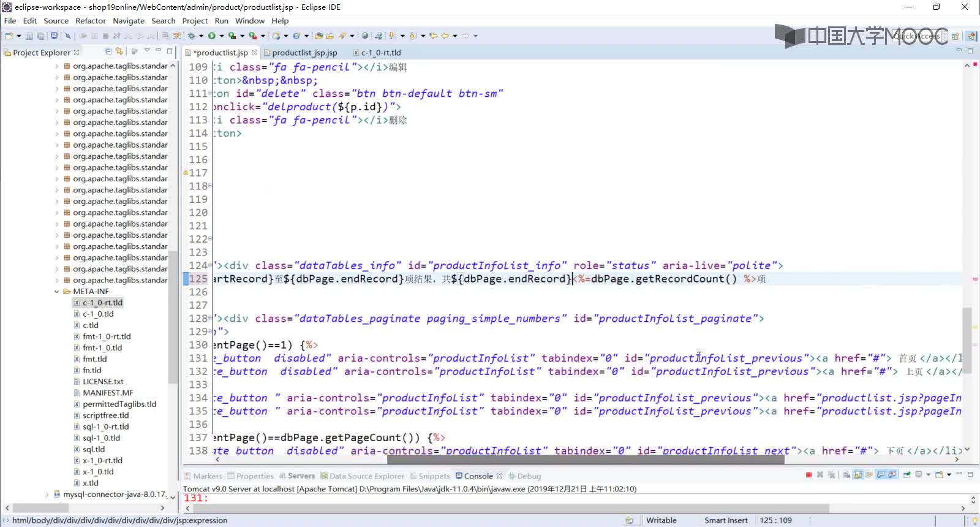Viewport: 980px width, 527px height.
Task: Switch to productlist_jsp.jsp editor tab
Action: (x=304, y=53)
